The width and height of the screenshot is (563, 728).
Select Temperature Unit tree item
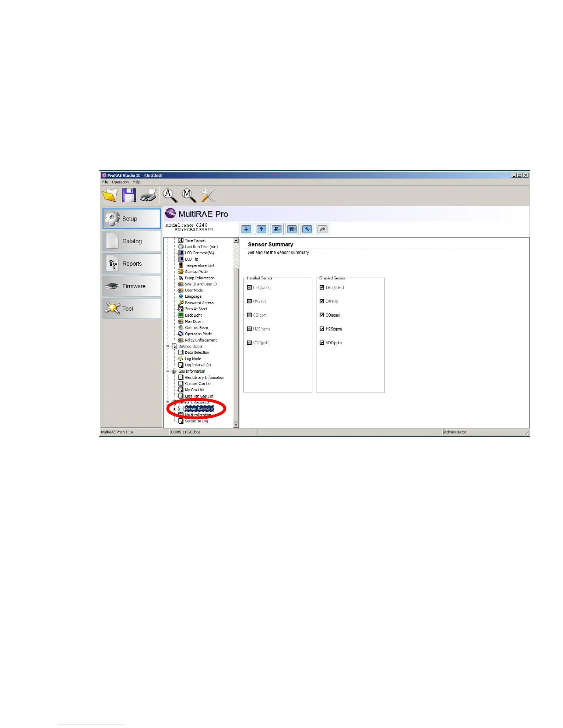[199, 265]
